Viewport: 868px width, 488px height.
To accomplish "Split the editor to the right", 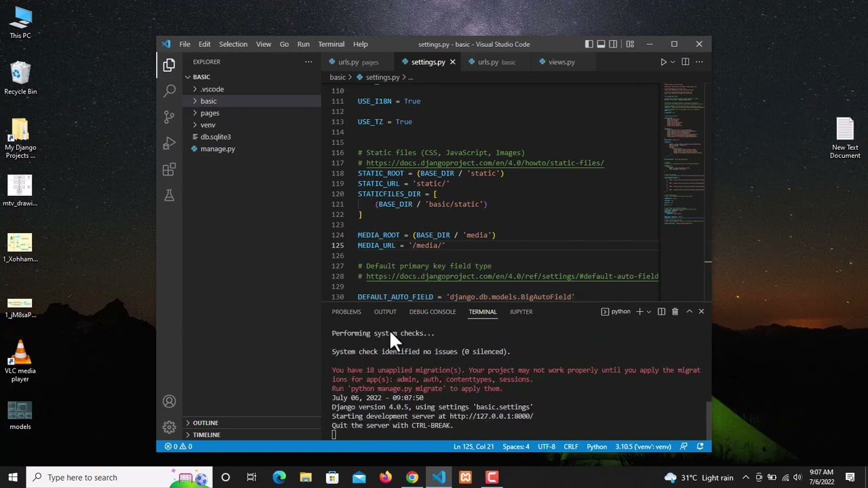I will (685, 62).
